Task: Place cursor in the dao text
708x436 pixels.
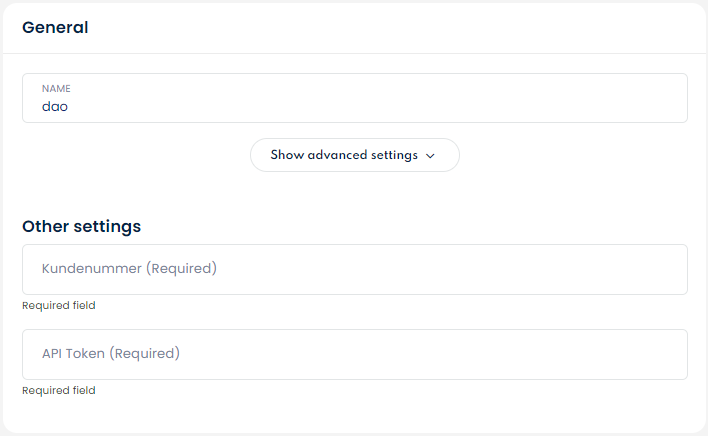Action: point(54,105)
